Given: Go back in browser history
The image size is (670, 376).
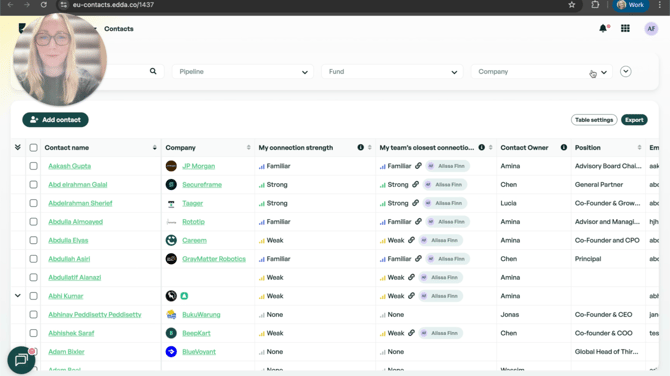Looking at the screenshot, I should point(10,5).
